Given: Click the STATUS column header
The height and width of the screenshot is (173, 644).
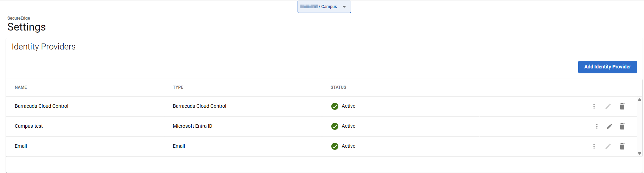Looking at the screenshot, I should point(338,87).
